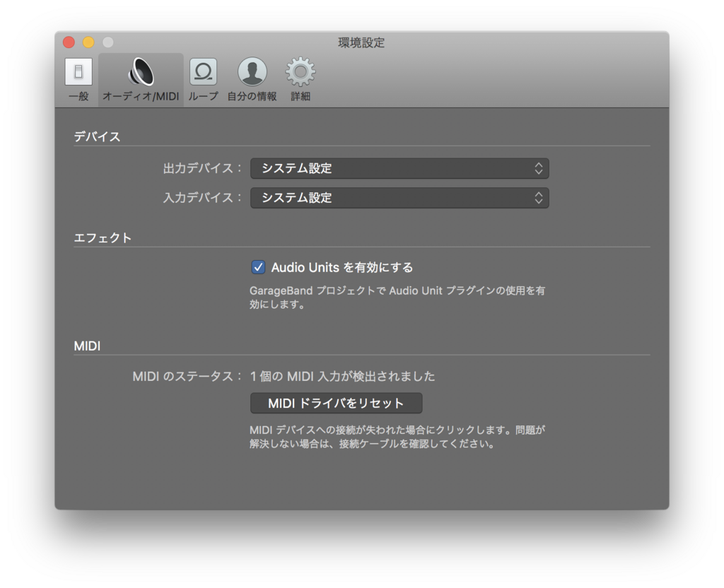
Task: Open the 入力デバイス dropdown menu
Action: coord(399,198)
